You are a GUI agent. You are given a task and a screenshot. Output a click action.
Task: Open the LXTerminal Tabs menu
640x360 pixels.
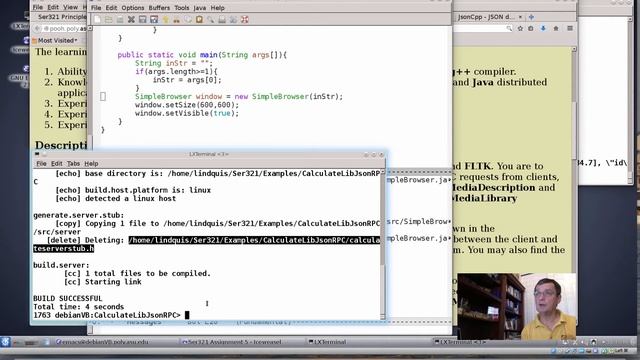click(73, 163)
